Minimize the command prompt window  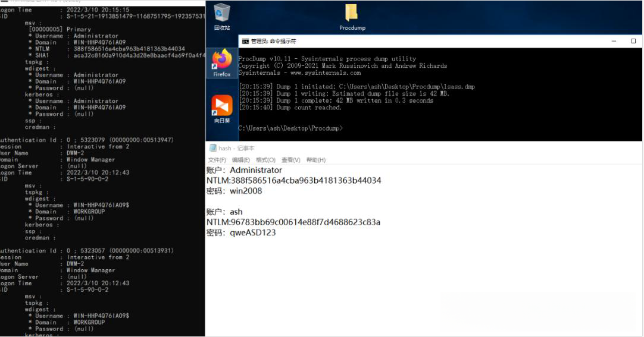pyautogui.click(x=614, y=42)
